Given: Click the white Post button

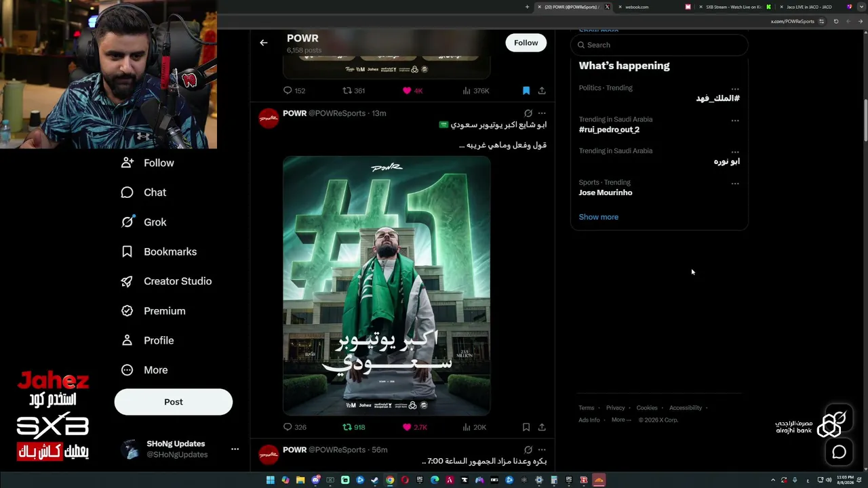Looking at the screenshot, I should [174, 402].
